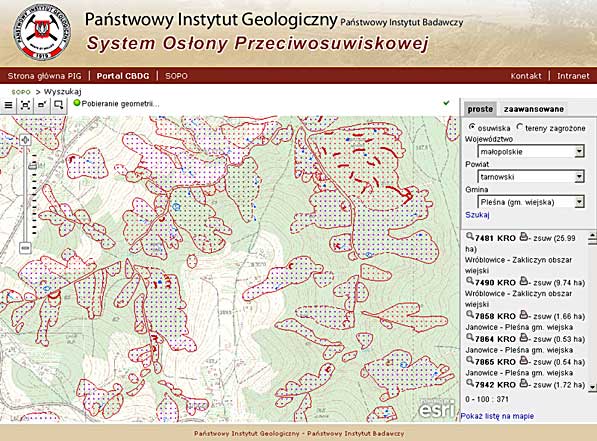Click the 7864 KRO result link
597x441 pixels.
[495, 339]
